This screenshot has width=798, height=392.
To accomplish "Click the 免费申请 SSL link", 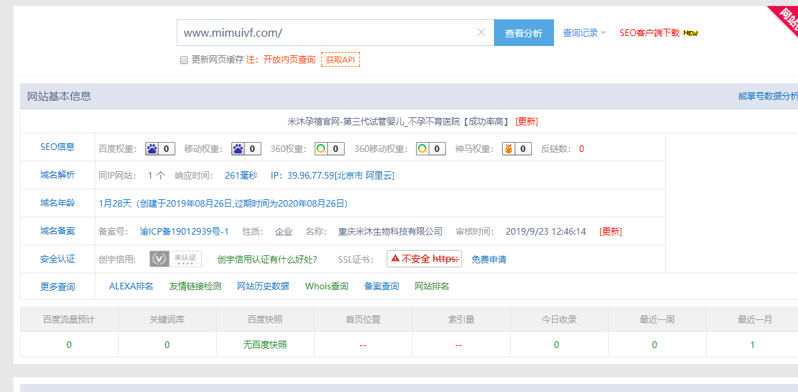I will click(489, 260).
